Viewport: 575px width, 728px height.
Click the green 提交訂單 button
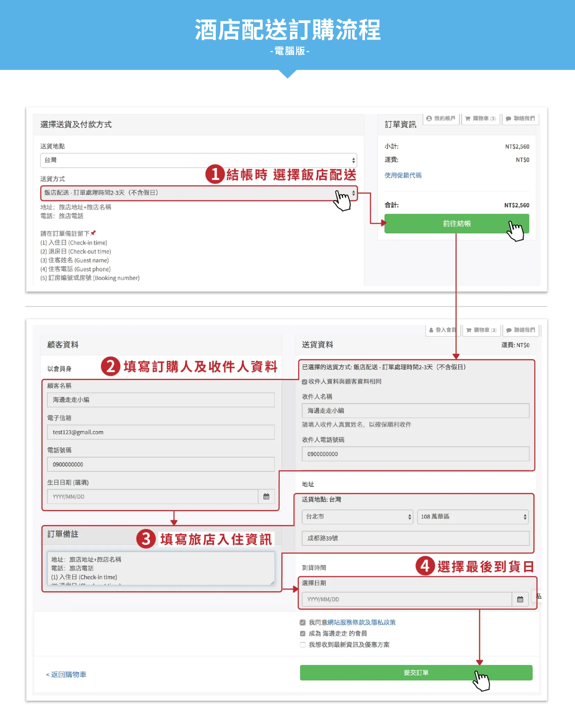pos(416,673)
